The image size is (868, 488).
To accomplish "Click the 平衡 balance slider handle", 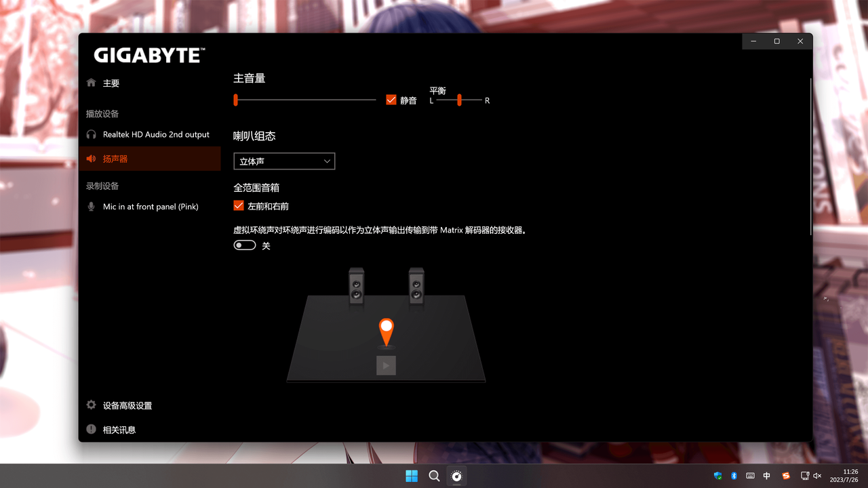I will (459, 100).
